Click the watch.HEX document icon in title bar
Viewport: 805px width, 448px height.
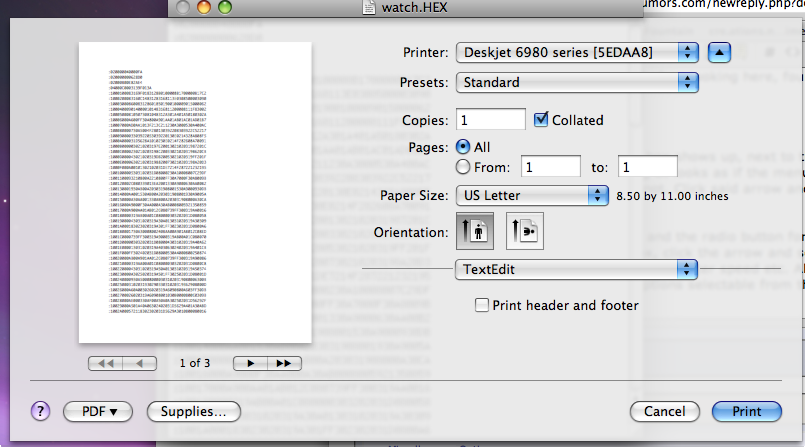(x=369, y=7)
